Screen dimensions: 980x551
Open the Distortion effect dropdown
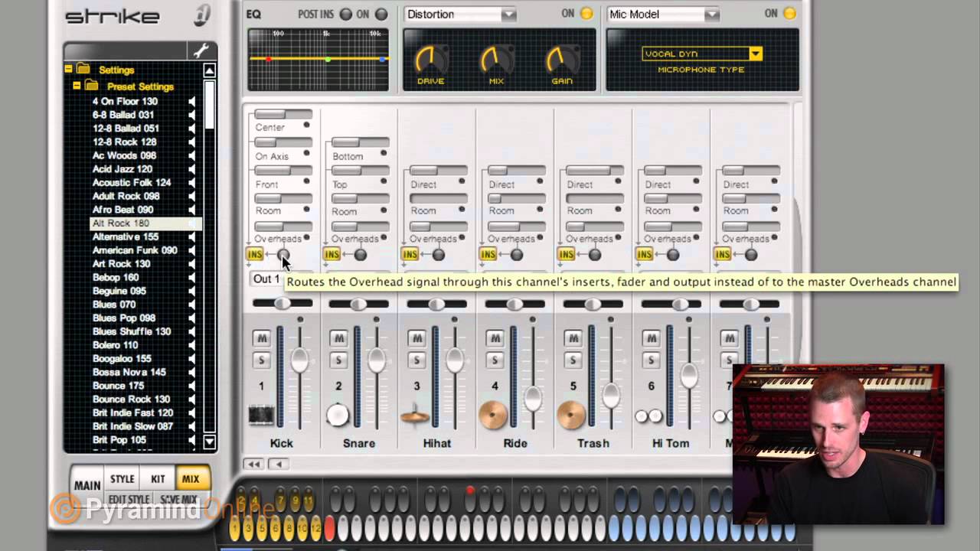460,15
